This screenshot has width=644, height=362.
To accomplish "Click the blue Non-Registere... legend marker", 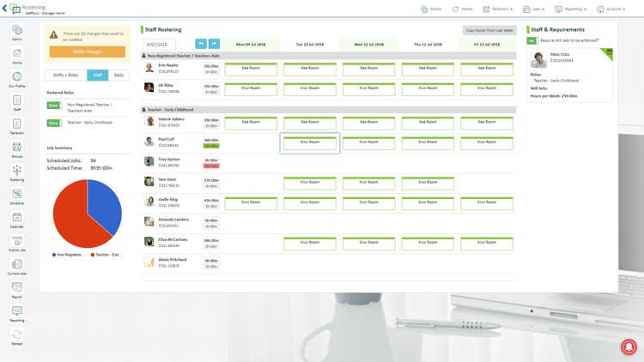I will tap(54, 255).
